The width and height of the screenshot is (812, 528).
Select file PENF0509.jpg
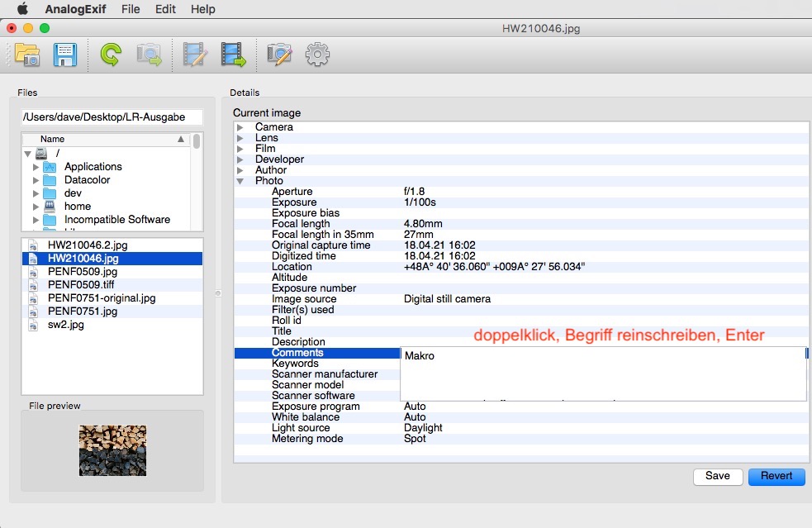click(112, 272)
